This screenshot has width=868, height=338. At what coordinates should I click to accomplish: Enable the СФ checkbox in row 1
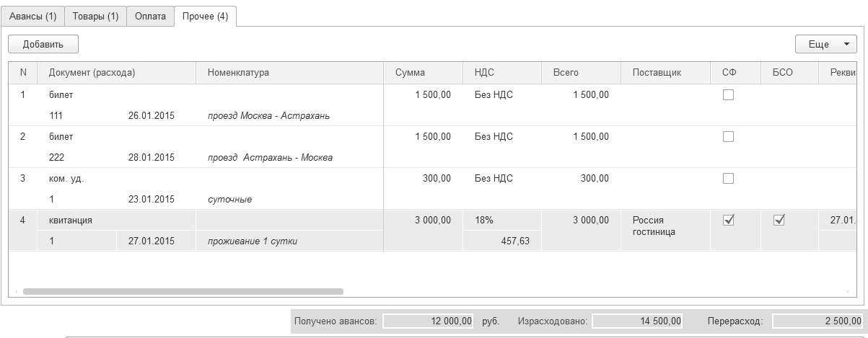[x=728, y=94]
